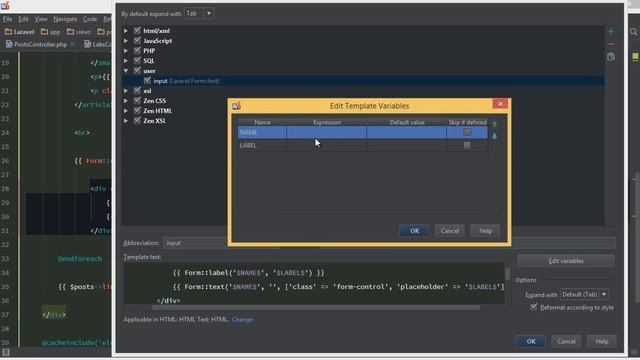Open the 'Expand with' Default (Tab) dropdown

(584, 294)
